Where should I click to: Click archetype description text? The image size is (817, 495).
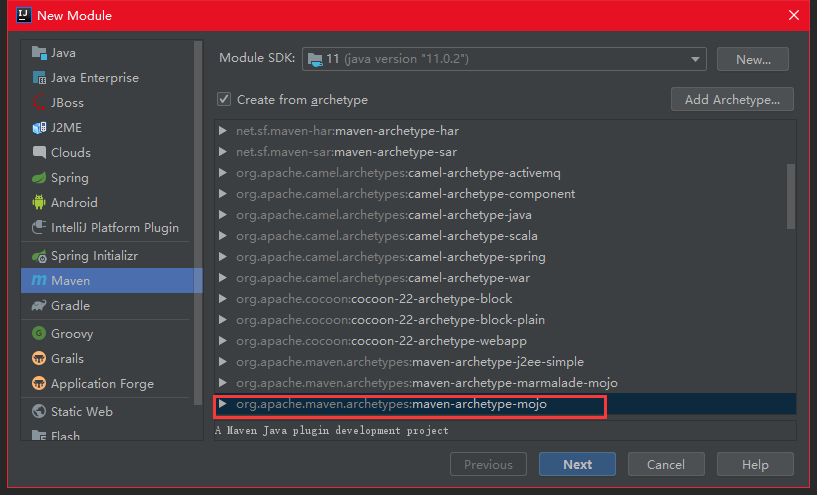tap(331, 430)
